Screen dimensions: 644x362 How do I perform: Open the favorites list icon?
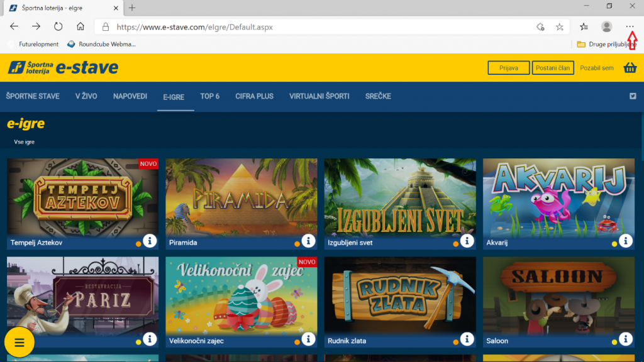tap(584, 27)
